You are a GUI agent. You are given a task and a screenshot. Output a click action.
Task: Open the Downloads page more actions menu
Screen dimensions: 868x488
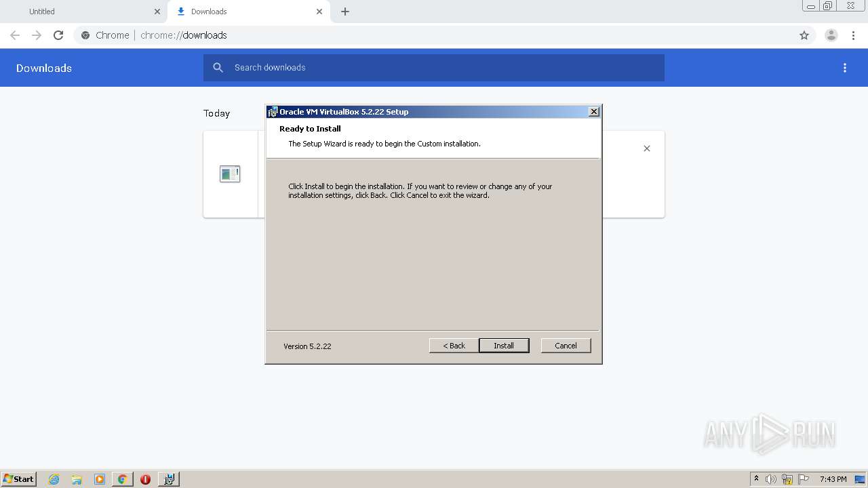tap(845, 68)
